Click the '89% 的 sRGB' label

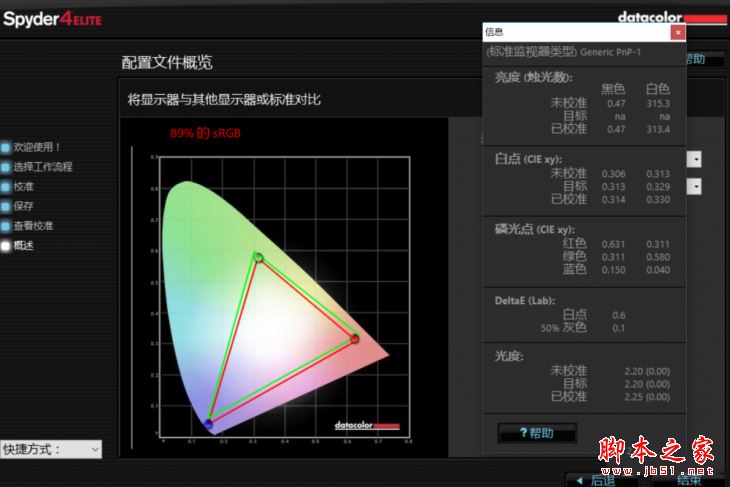tap(205, 133)
